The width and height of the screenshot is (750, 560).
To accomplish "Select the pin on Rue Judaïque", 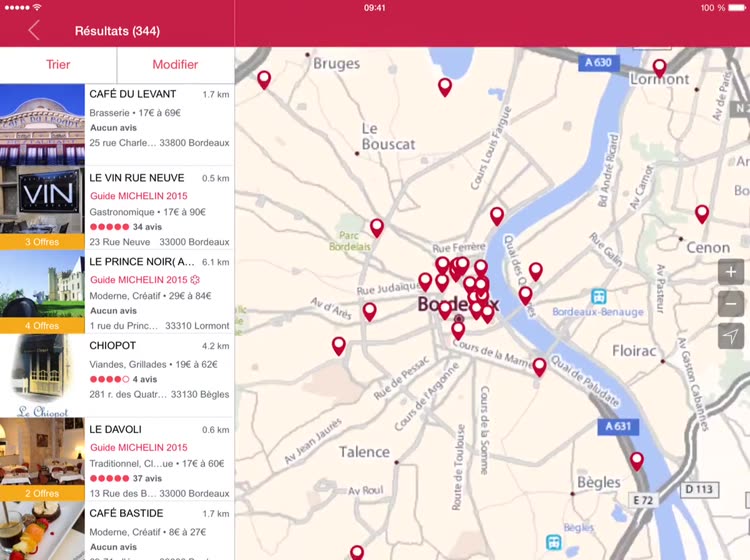I will pyautogui.click(x=425, y=282).
